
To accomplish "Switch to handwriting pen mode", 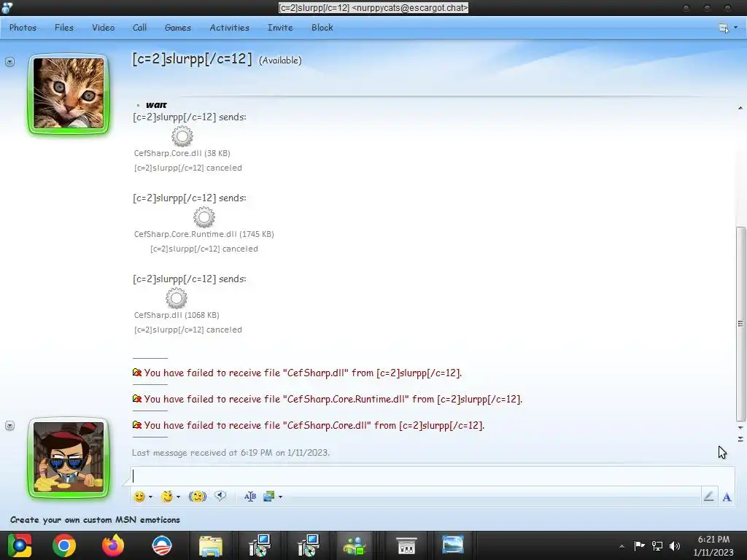I will click(708, 497).
